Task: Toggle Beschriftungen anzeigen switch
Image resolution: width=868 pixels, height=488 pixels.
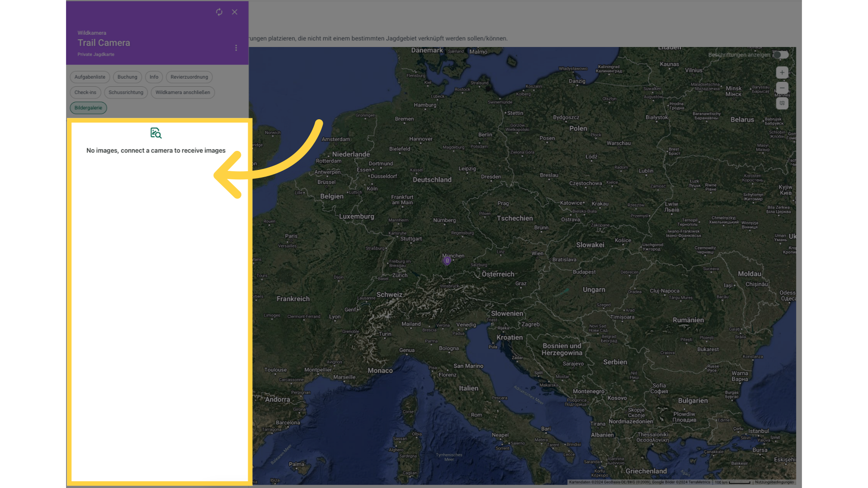Action: point(781,55)
